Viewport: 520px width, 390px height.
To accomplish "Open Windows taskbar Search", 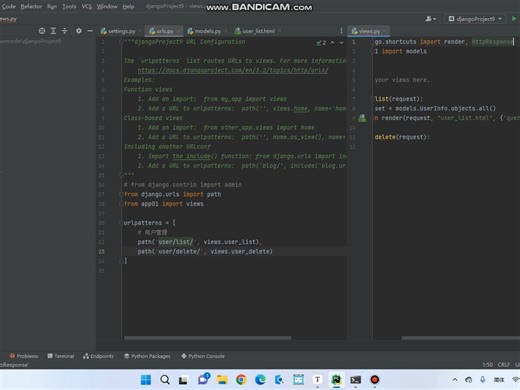I will pos(165,380).
